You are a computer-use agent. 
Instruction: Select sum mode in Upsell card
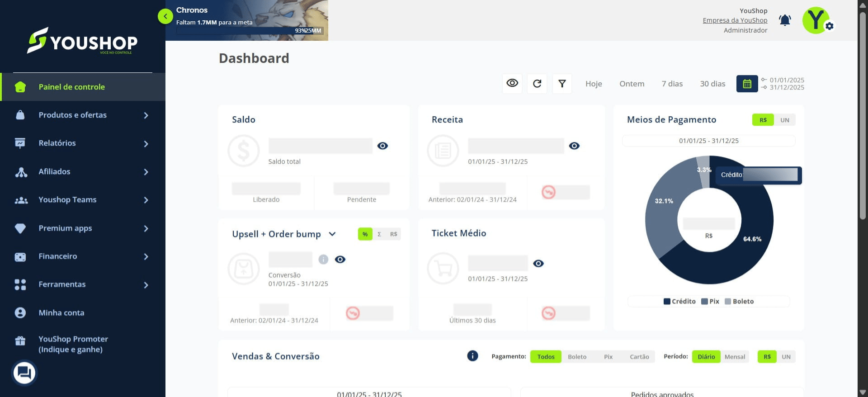coord(379,234)
